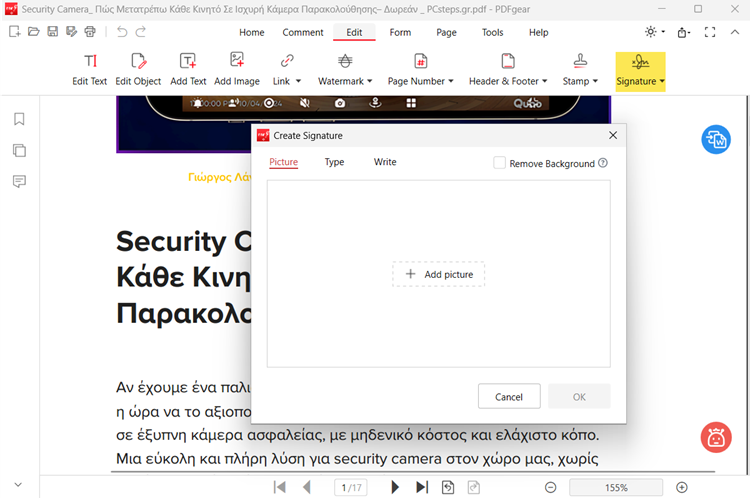This screenshot has height=498, width=750.
Task: Switch to the Tools ribbon tab
Action: 492,33
